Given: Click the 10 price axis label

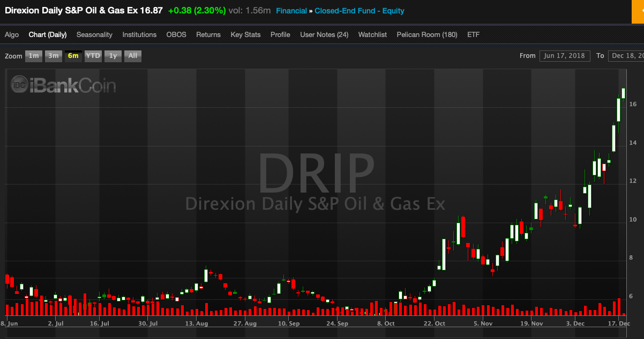Looking at the screenshot, I should [633, 219].
